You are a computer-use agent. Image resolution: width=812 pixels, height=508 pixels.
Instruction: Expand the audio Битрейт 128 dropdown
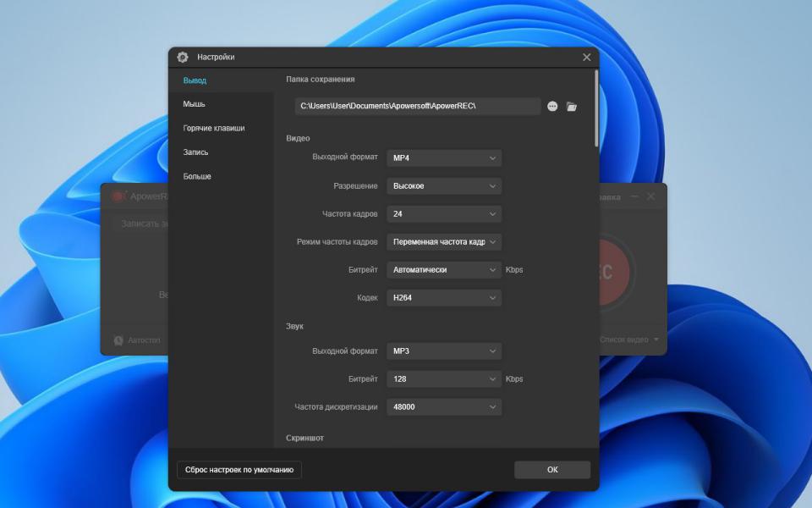click(x=444, y=379)
